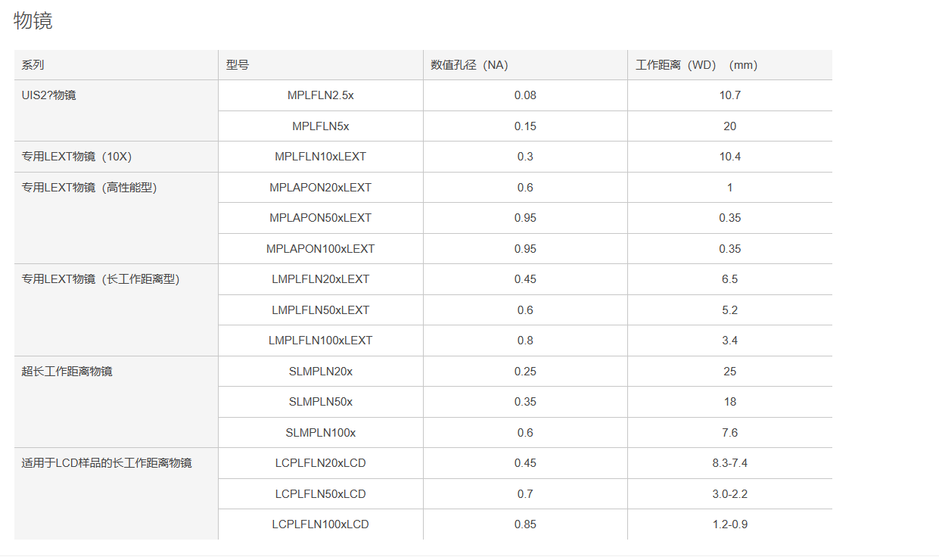
Task: Click working distance 6.5 for LMPLFLN20xLEXT
Action: [729, 279]
